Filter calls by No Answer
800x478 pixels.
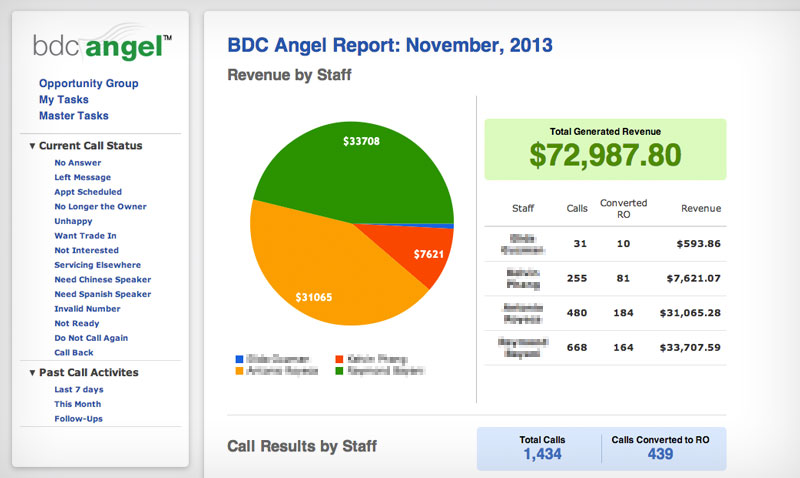[x=76, y=162]
